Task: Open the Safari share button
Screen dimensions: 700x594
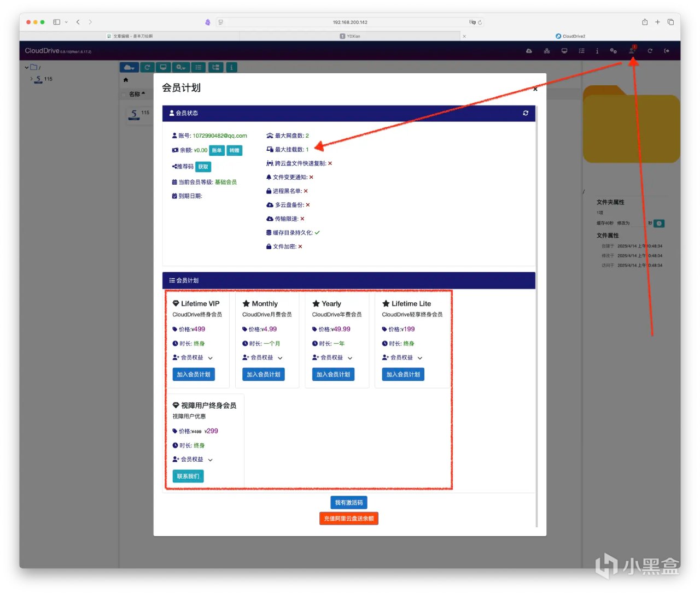Action: 645,22
